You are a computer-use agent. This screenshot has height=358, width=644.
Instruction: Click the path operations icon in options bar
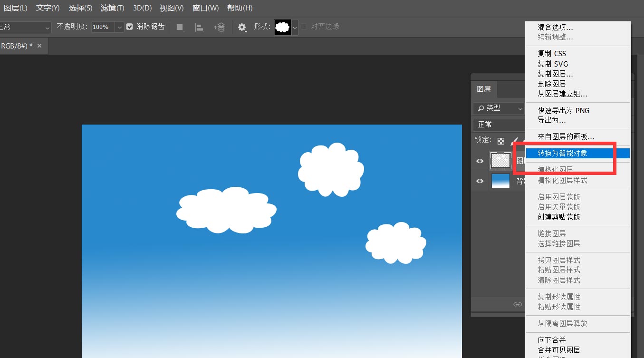click(180, 27)
